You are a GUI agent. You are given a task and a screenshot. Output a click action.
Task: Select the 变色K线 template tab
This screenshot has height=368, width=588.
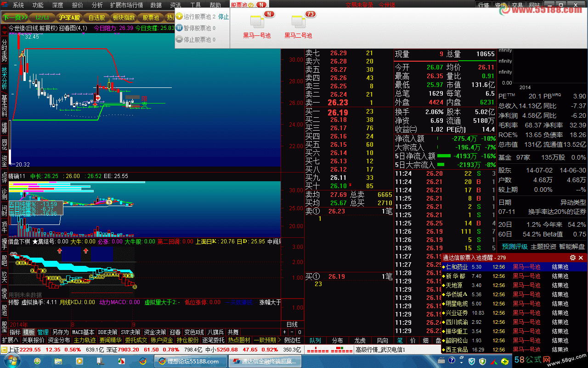[x=194, y=332]
